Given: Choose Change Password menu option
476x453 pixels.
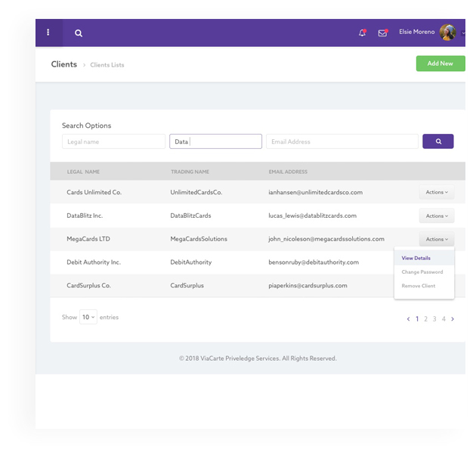Looking at the screenshot, I should tap(422, 272).
